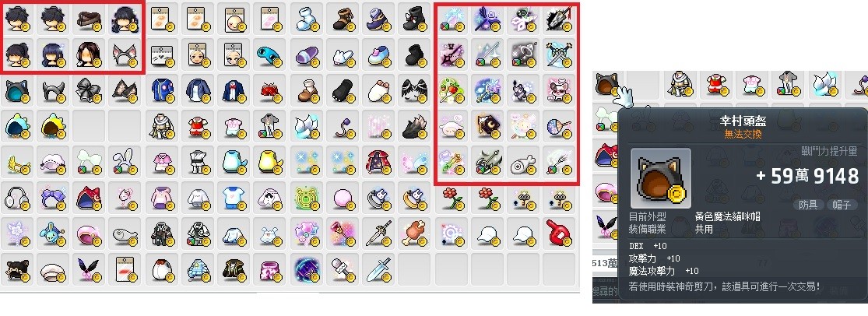Select the meat-on-bone weapon item
Viewport: 868px width, 316px height.
tap(413, 234)
